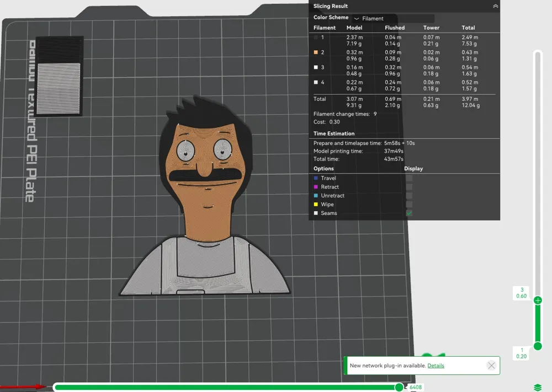Click the layer 1 height 0.20 label
Image resolution: width=552 pixels, height=392 pixels.
coord(522,353)
